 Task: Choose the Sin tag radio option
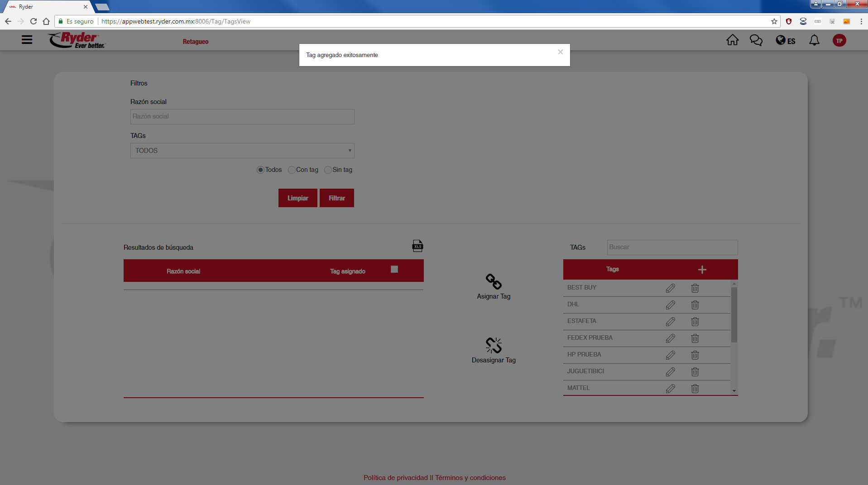tap(328, 170)
